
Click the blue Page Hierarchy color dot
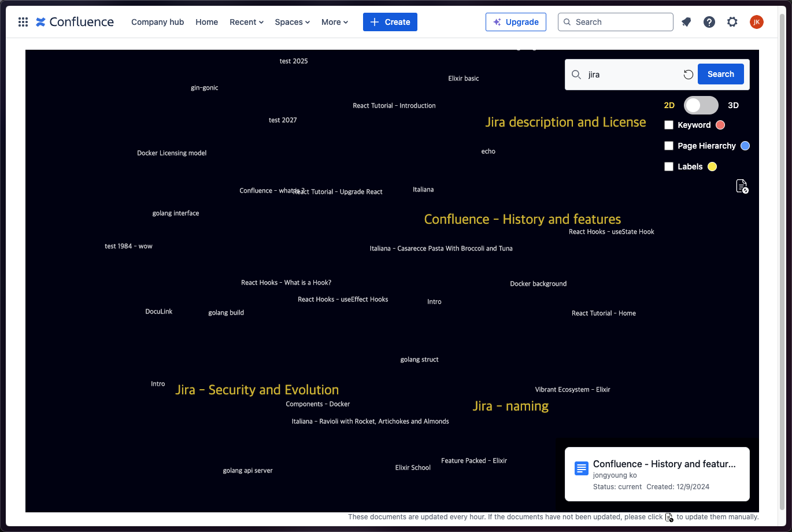(745, 146)
